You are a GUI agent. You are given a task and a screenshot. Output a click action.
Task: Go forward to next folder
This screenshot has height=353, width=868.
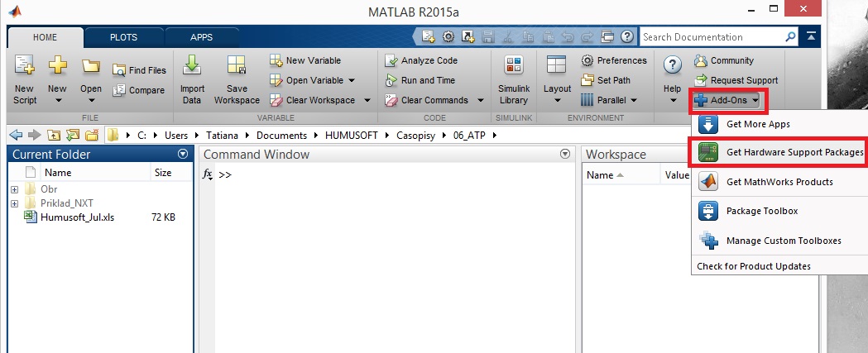[34, 135]
